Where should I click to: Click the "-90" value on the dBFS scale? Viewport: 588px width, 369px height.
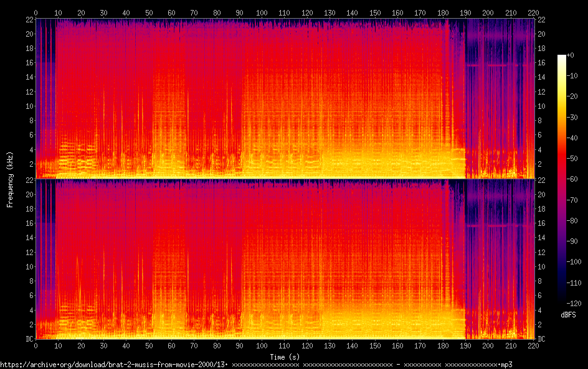tap(572, 241)
